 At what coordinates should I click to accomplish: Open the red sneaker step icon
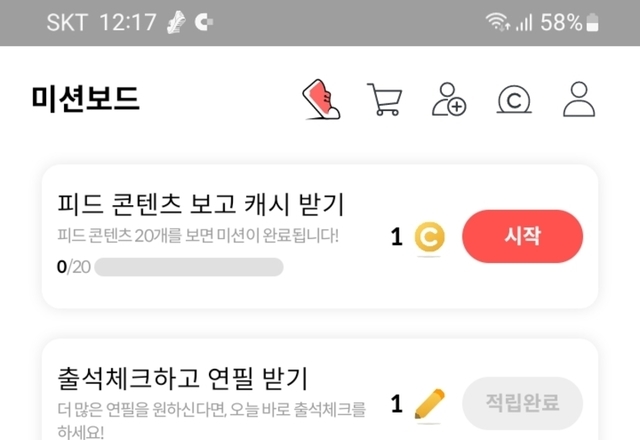pyautogui.click(x=322, y=100)
